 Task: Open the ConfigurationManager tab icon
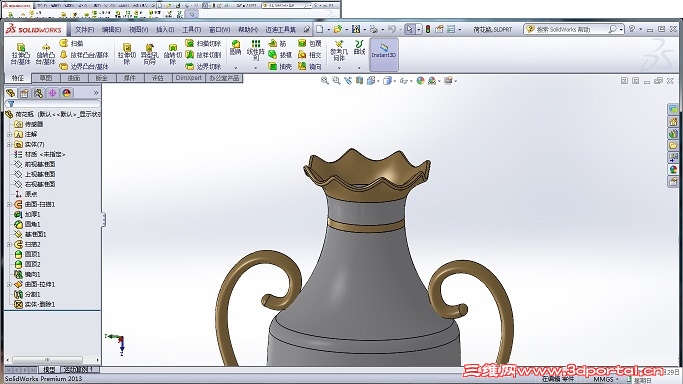point(38,93)
